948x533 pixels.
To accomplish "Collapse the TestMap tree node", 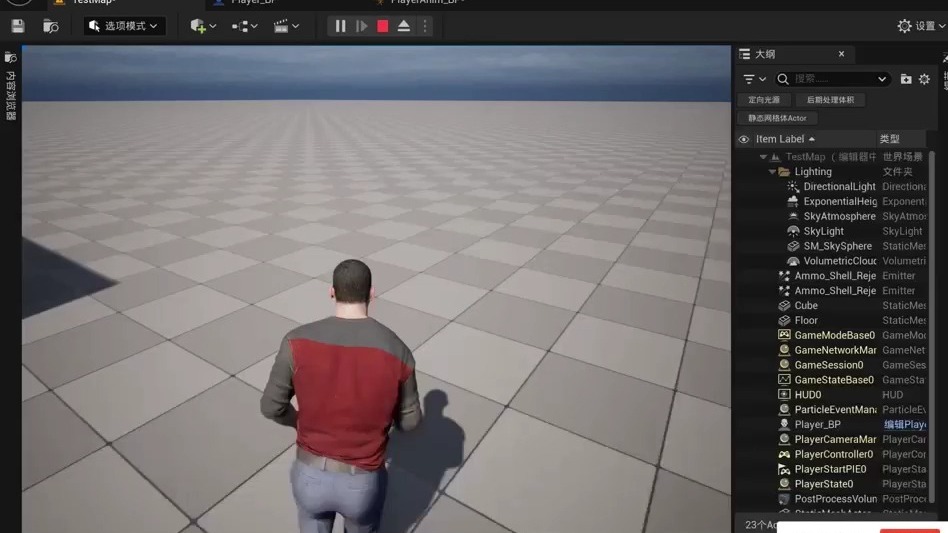I will click(x=763, y=157).
